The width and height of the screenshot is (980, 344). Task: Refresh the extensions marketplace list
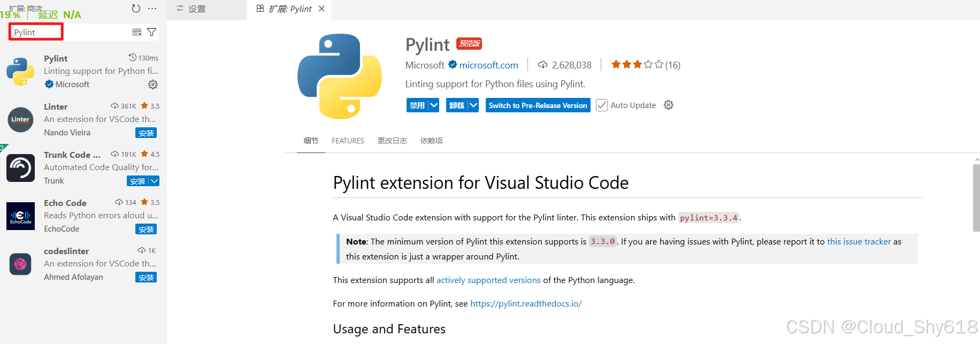click(x=136, y=9)
